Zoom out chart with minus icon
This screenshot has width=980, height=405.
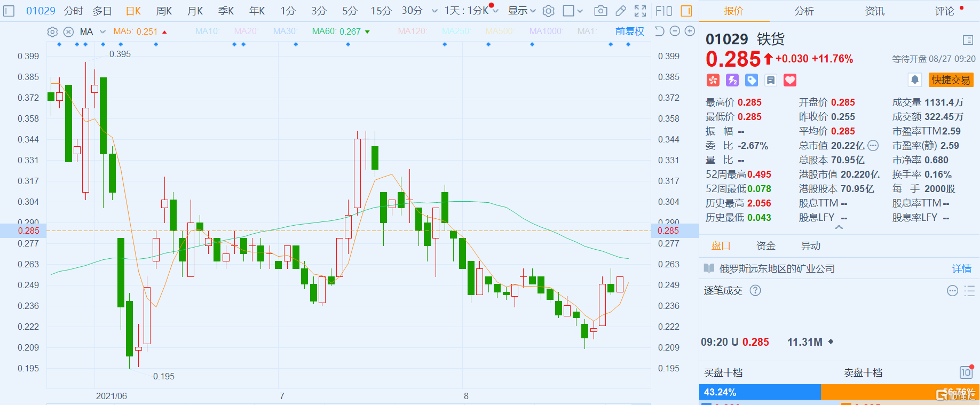pos(675,31)
